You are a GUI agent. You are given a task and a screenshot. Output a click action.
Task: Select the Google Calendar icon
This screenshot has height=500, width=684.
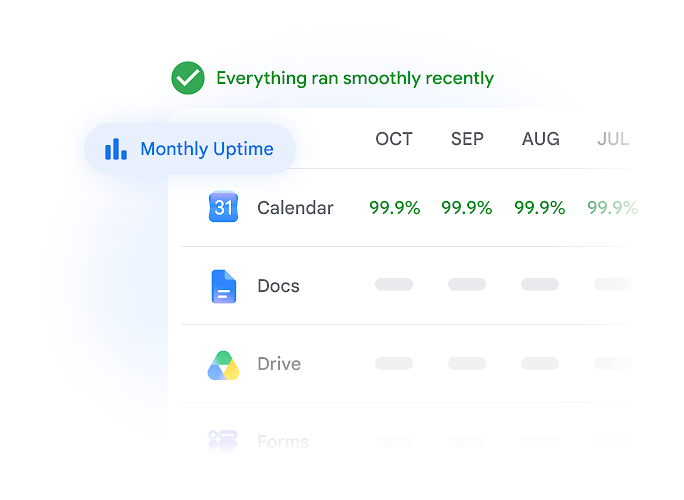[223, 207]
